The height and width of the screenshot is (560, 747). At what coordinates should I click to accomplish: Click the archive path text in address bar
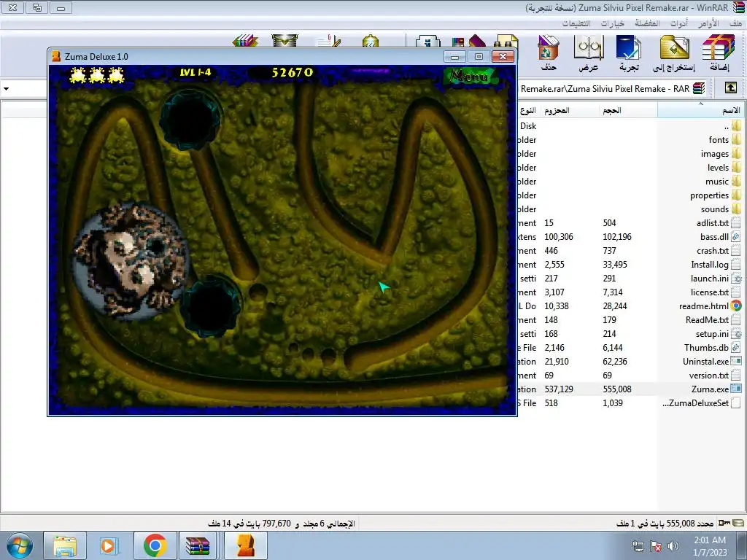[605, 88]
